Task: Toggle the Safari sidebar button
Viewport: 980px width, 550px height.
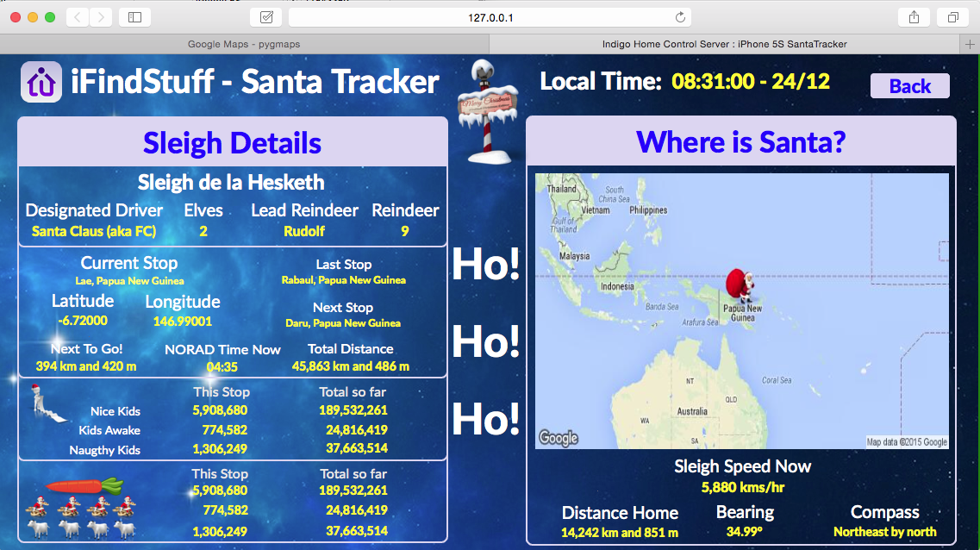Action: [x=135, y=17]
